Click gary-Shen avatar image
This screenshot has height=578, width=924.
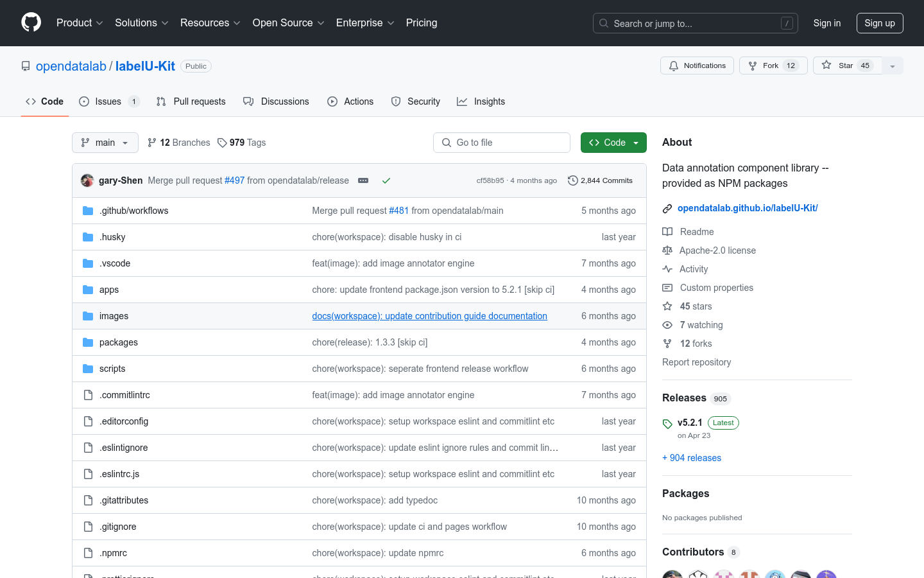click(x=87, y=180)
